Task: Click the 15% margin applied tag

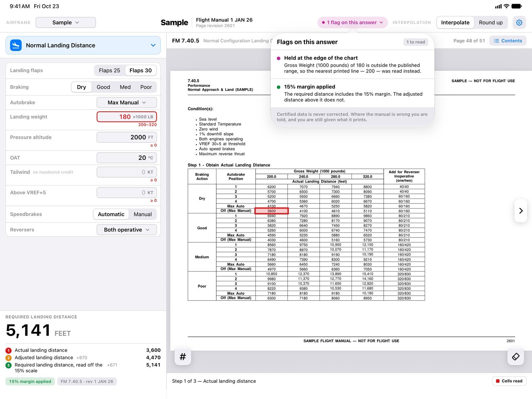Action: pos(30,381)
